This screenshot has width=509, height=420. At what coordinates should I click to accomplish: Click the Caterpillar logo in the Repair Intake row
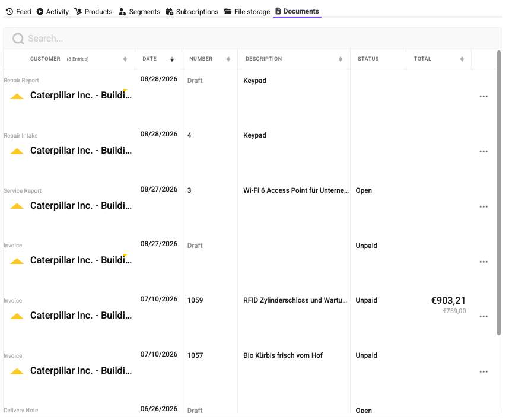pyautogui.click(x=17, y=151)
